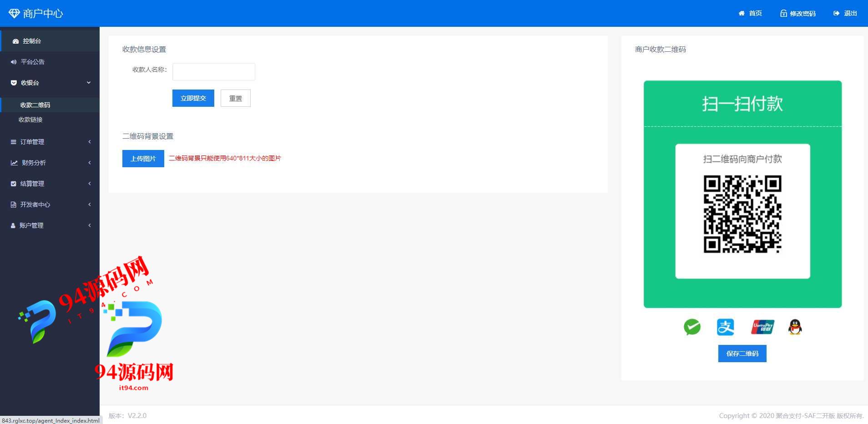The width and height of the screenshot is (868, 424).
Task: Click the document icon beside 开发者中心
Action: 14,205
